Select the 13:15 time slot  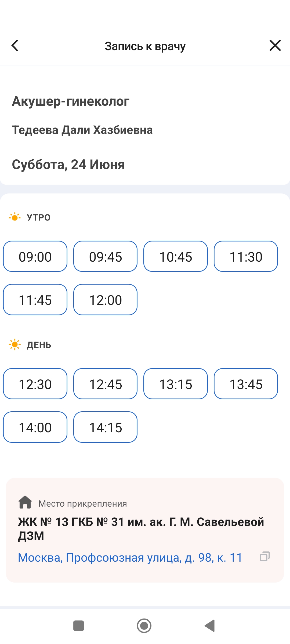176,384
